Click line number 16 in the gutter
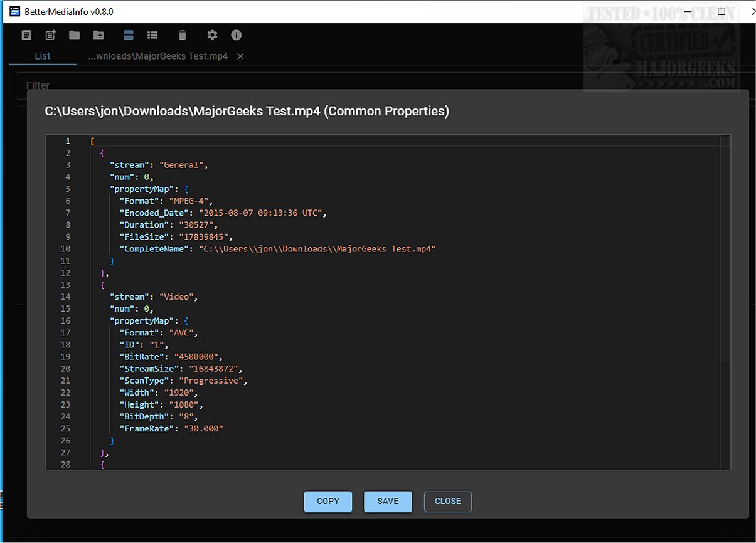 click(67, 320)
